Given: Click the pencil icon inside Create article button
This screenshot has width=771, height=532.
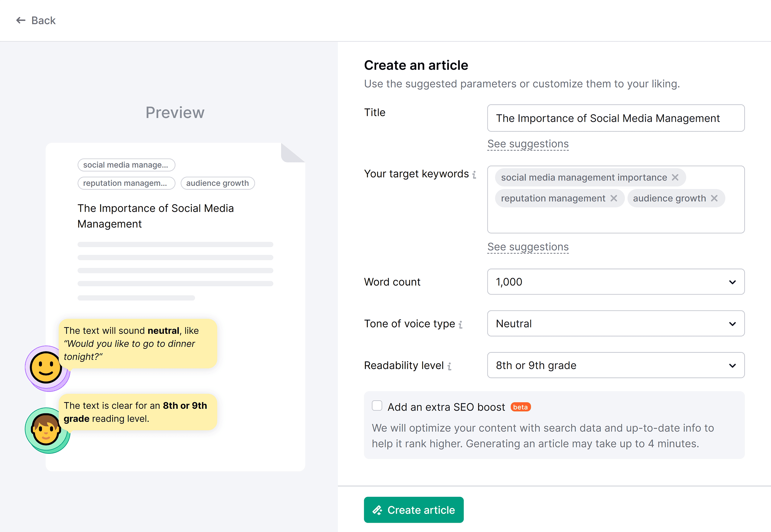Looking at the screenshot, I should pos(378,510).
